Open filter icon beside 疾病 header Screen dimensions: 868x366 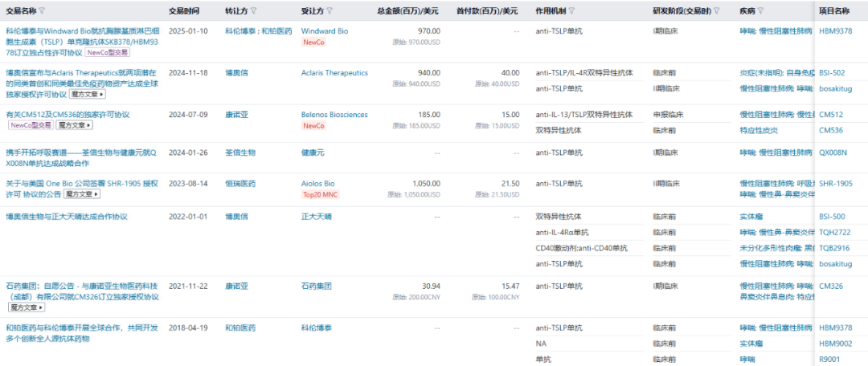tap(760, 10)
